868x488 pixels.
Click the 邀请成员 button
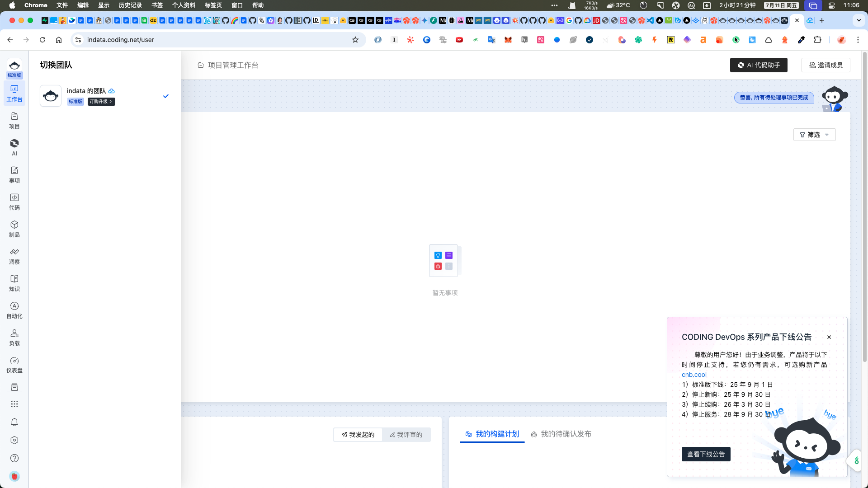point(826,65)
